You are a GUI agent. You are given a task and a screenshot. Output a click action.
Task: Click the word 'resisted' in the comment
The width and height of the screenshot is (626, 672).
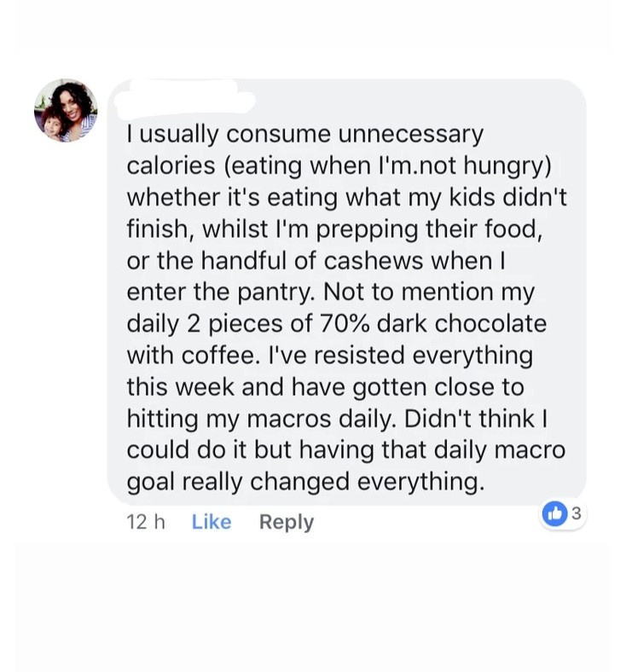[x=334, y=356]
